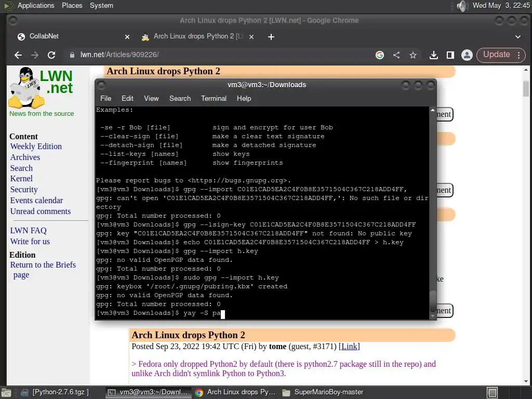Screen dimensions: 532x399
Task: Toggle Chrome side panel icon
Action: click(450, 55)
